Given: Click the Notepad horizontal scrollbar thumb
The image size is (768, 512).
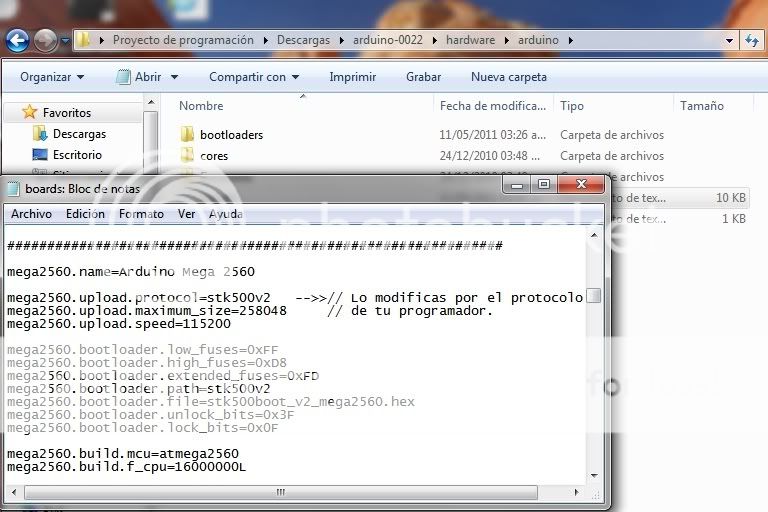Looking at the screenshot, I should [281, 492].
